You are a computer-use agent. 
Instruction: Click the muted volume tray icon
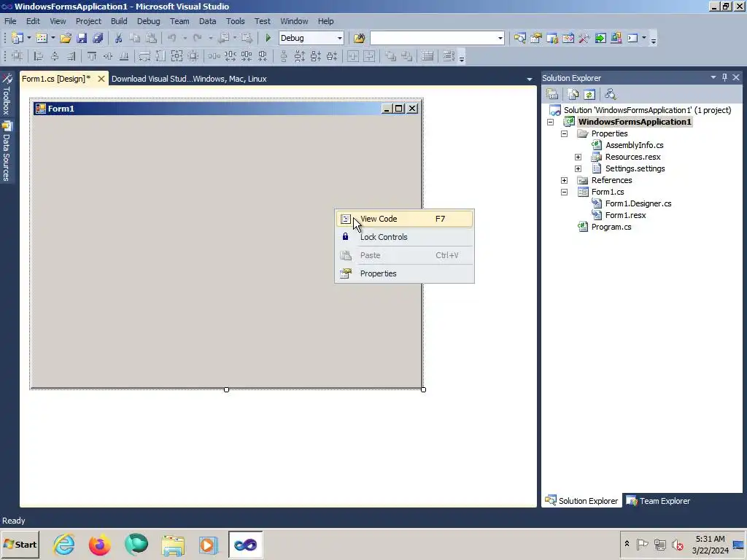(677, 545)
